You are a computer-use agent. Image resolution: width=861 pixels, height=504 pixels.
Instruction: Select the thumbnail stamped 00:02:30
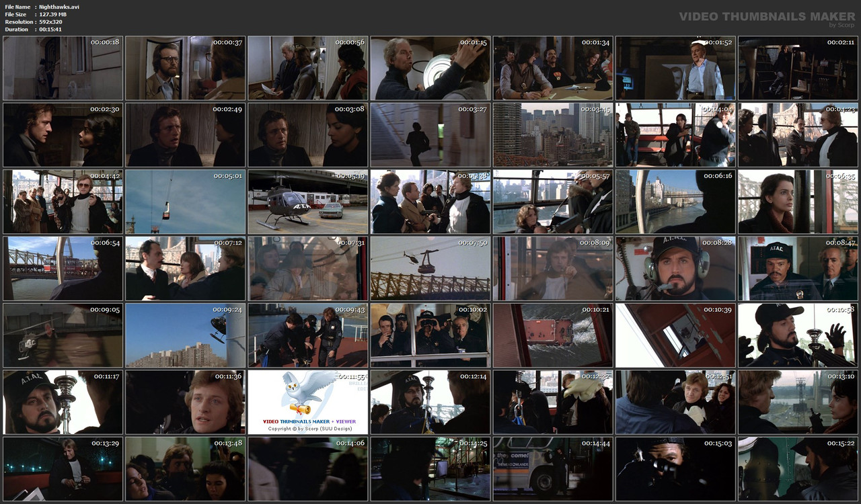click(x=63, y=134)
